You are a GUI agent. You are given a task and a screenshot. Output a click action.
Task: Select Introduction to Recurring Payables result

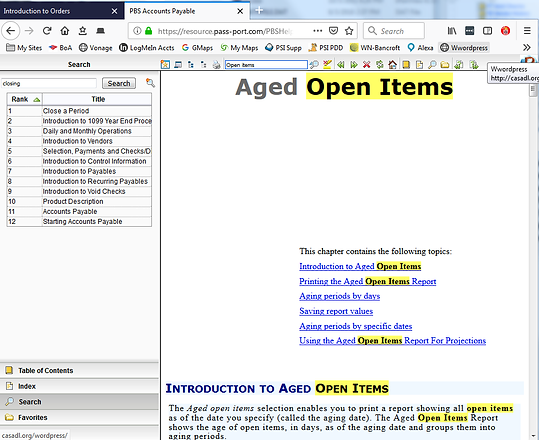(79, 181)
